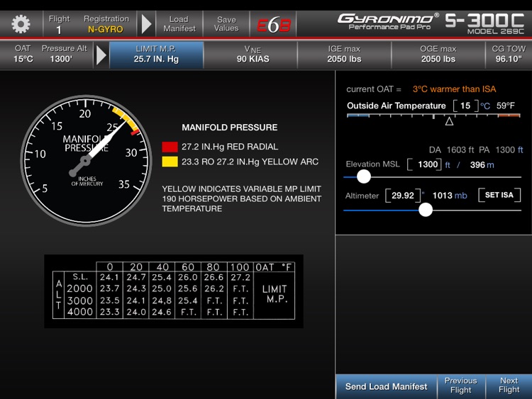Screen dimensions: 532x399
Task: Open settings gear icon
Action: click(21, 24)
